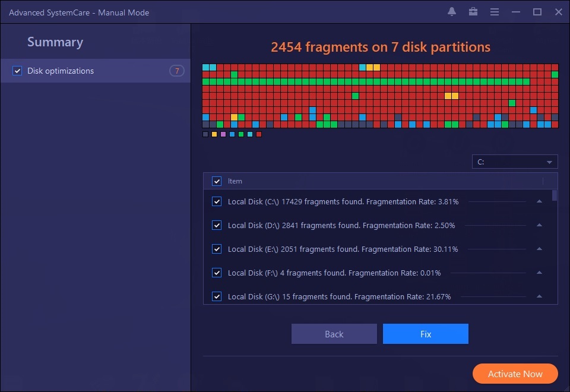Viewport: 570px width, 392px height.
Task: Click the results list scrollbar thumb
Action: point(555,195)
